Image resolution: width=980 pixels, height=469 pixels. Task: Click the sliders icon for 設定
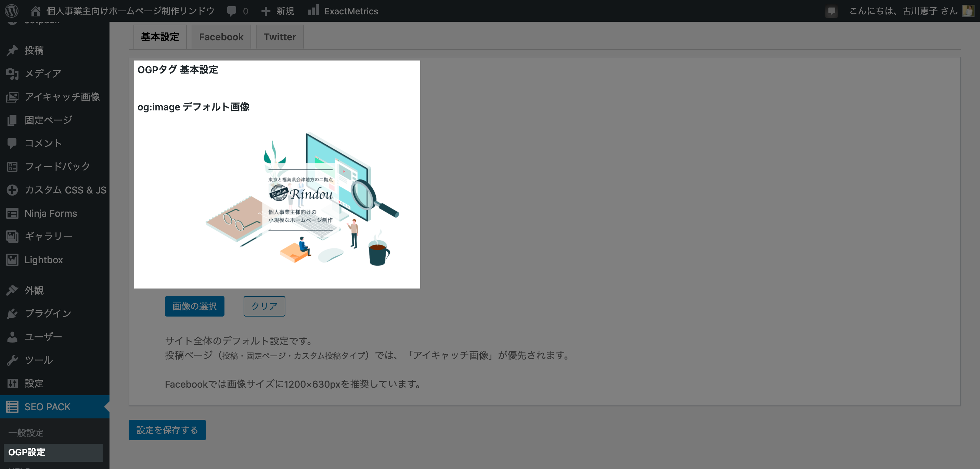12,383
